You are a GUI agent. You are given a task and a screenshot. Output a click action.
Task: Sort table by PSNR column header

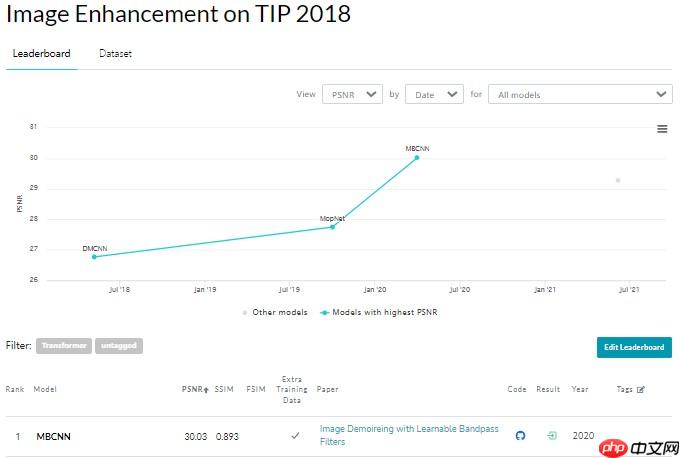pos(195,389)
